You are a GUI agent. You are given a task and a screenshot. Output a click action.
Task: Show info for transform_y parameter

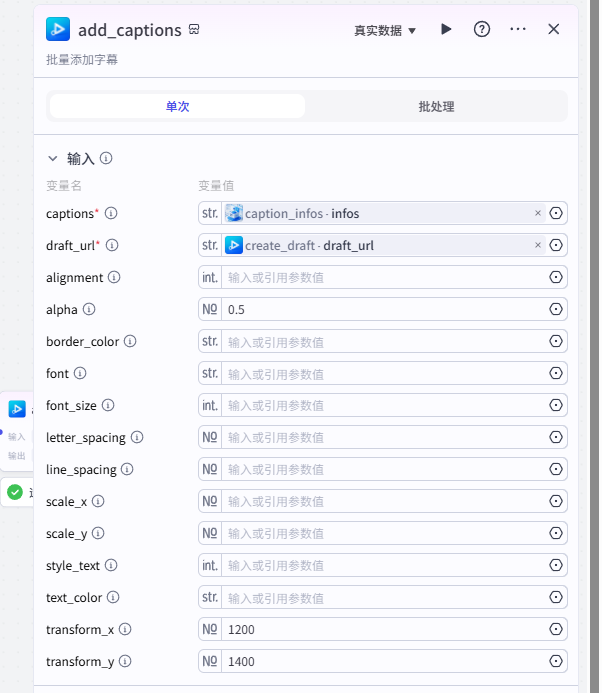(125, 662)
